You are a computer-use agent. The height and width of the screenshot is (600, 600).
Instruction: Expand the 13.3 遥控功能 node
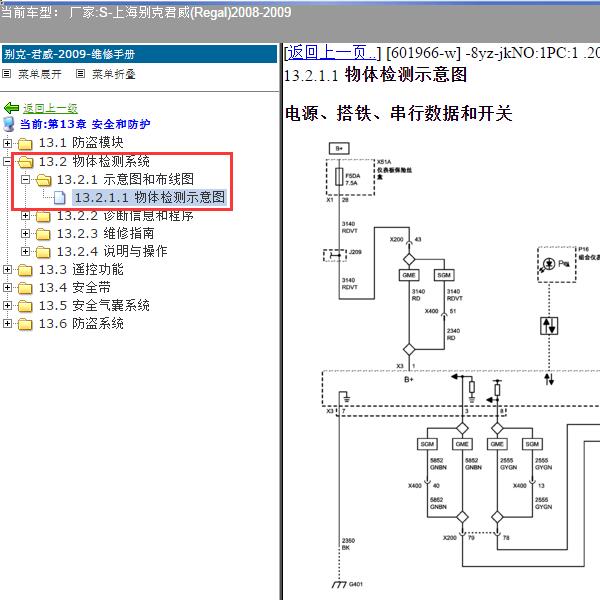(7, 269)
